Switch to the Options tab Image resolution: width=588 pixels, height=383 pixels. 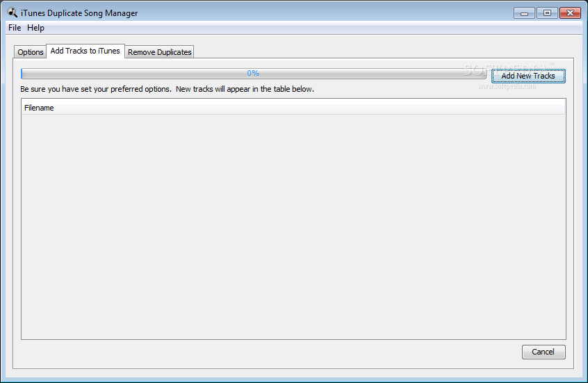click(x=31, y=52)
